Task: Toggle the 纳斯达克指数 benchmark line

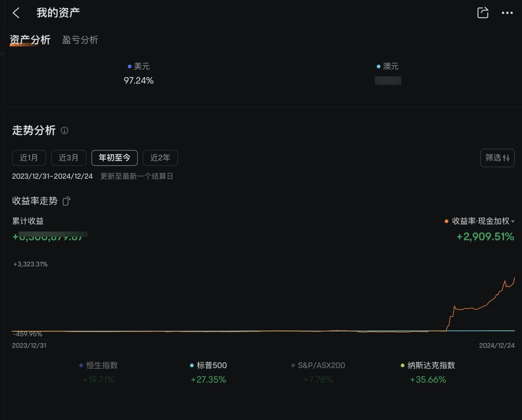Action: pyautogui.click(x=428, y=365)
